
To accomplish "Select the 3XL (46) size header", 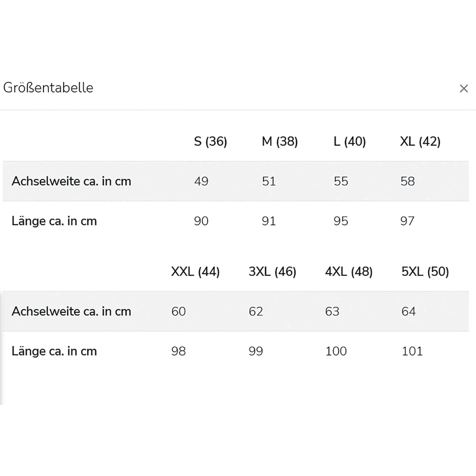I will (272, 272).
